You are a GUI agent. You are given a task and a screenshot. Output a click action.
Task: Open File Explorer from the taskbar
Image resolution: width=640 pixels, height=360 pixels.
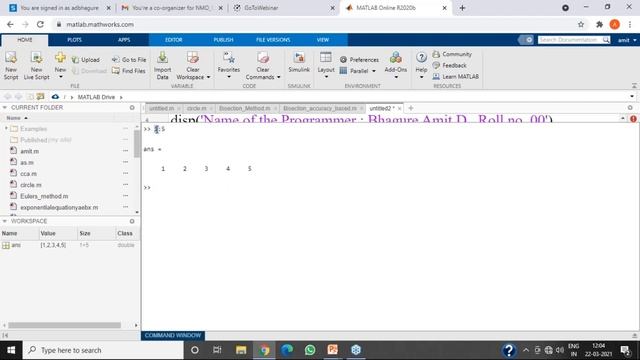click(x=241, y=350)
